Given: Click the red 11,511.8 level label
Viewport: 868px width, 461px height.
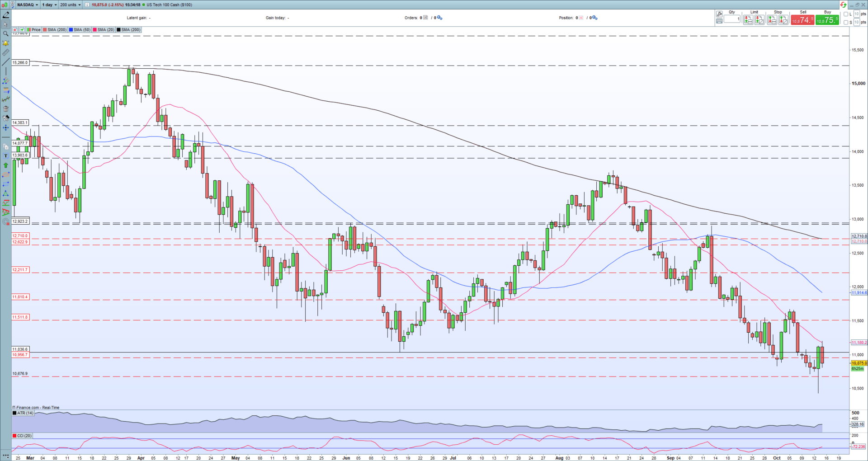Looking at the screenshot, I should 20,317.
